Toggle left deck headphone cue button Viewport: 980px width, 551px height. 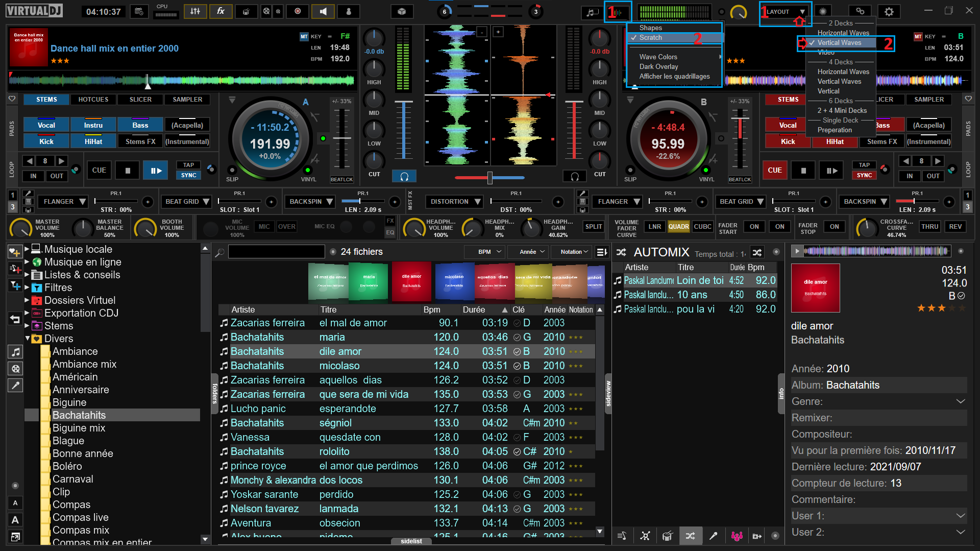pos(404,177)
